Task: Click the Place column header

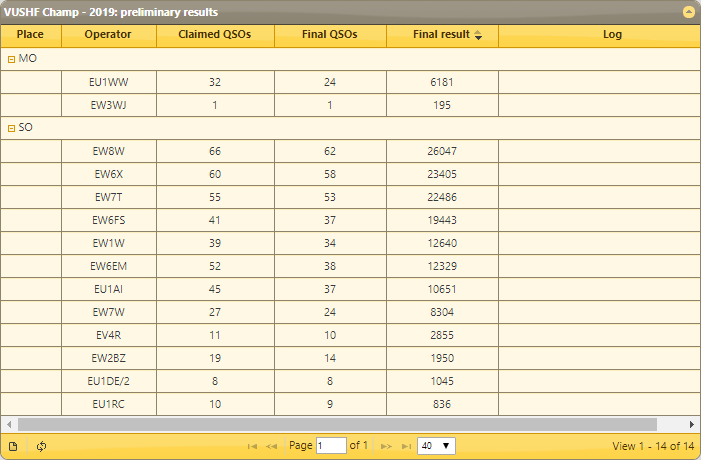Action: (x=30, y=35)
